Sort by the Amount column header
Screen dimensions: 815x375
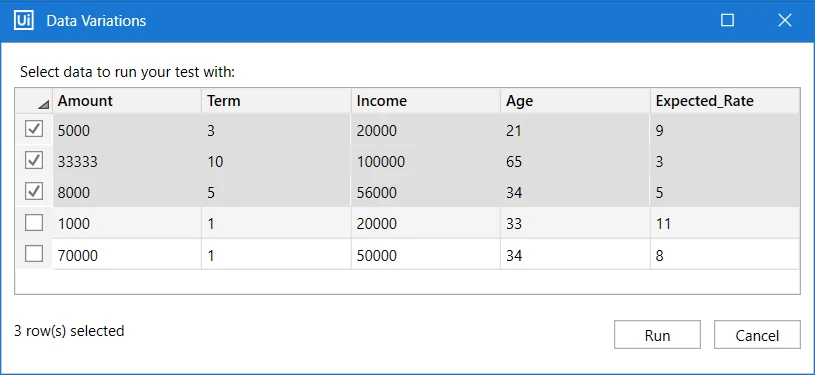tap(127, 101)
